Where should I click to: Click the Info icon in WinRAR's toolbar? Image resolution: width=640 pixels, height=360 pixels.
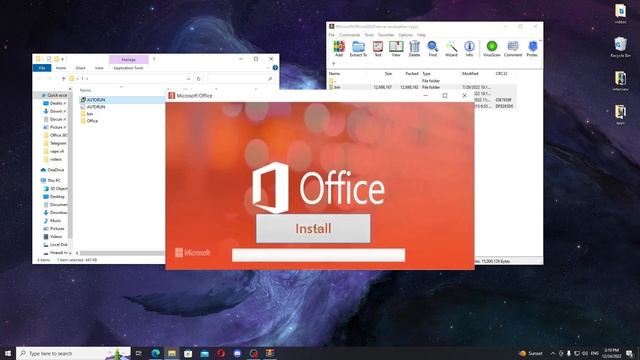[x=469, y=49]
